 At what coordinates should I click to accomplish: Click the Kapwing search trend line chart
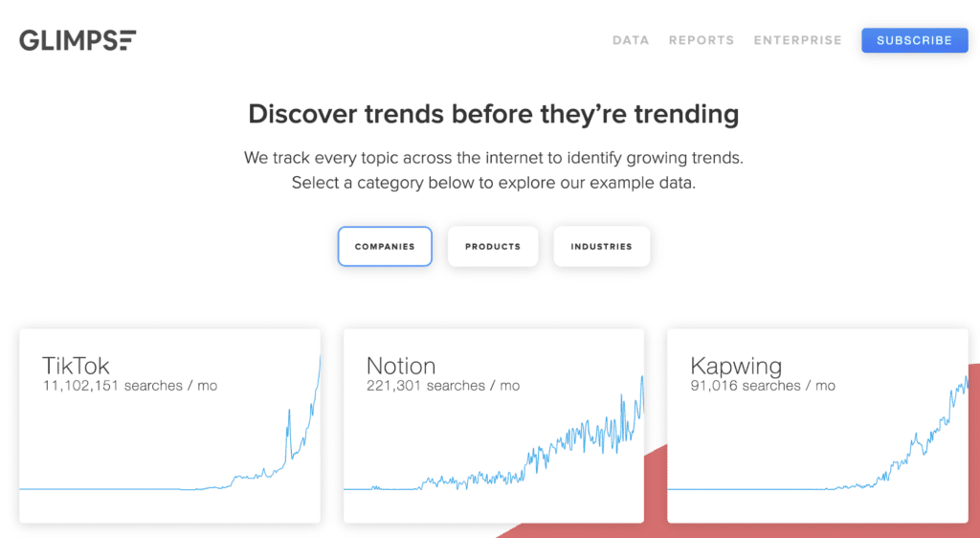[817, 433]
